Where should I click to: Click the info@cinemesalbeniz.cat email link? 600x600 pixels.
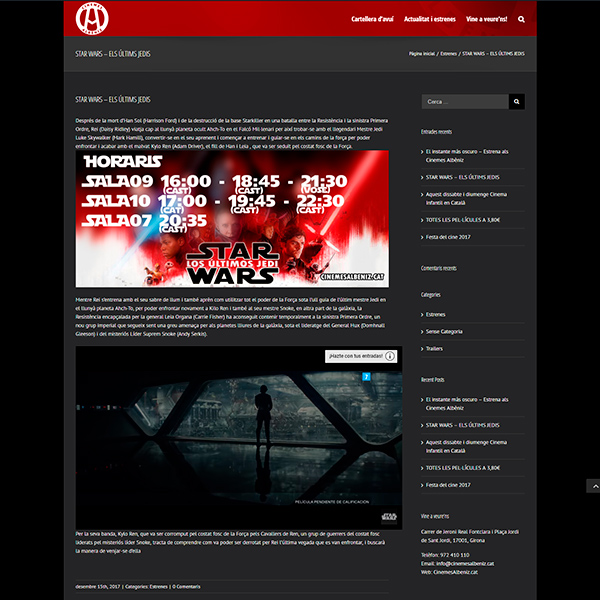tap(465, 564)
